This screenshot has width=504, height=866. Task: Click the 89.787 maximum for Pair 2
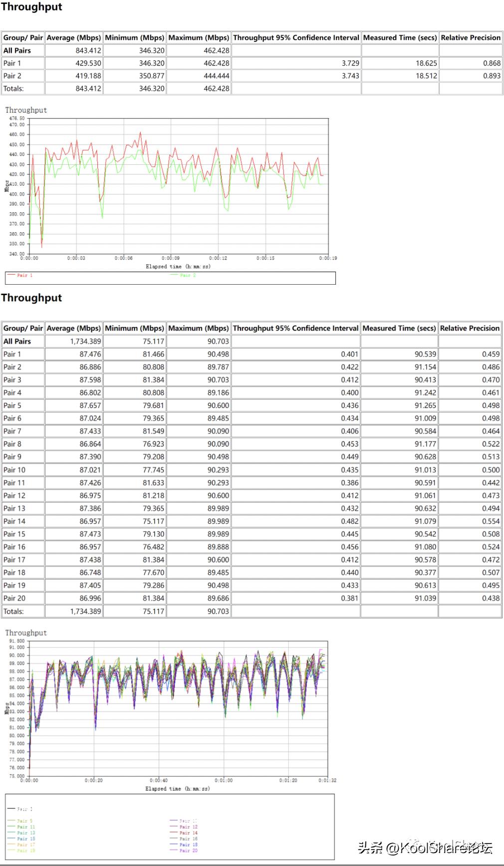[219, 367]
